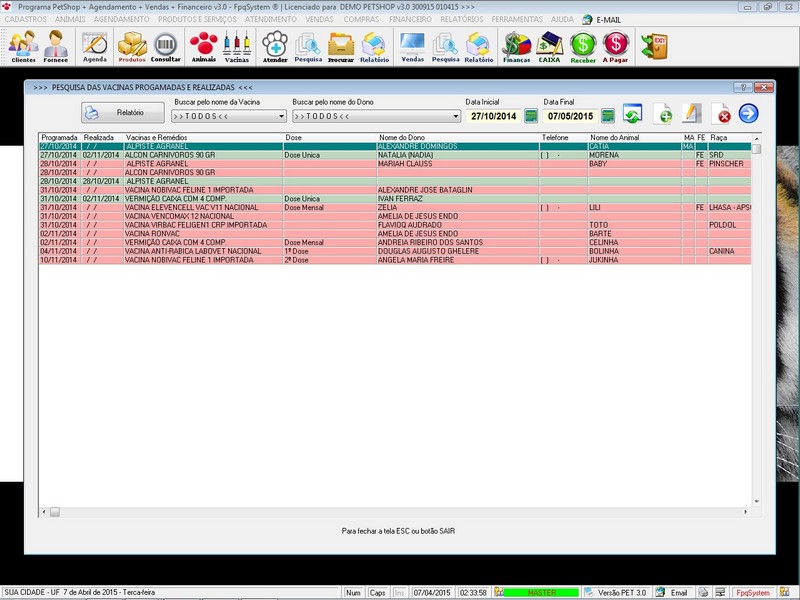Click the network icon in status bar
Viewport: 800px width, 600px height.
[x=720, y=592]
